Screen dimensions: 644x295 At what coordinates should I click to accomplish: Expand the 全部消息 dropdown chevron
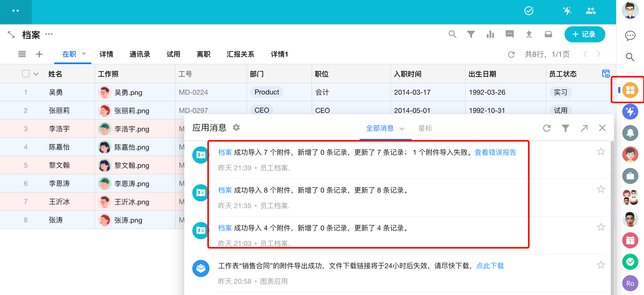pyautogui.click(x=402, y=128)
